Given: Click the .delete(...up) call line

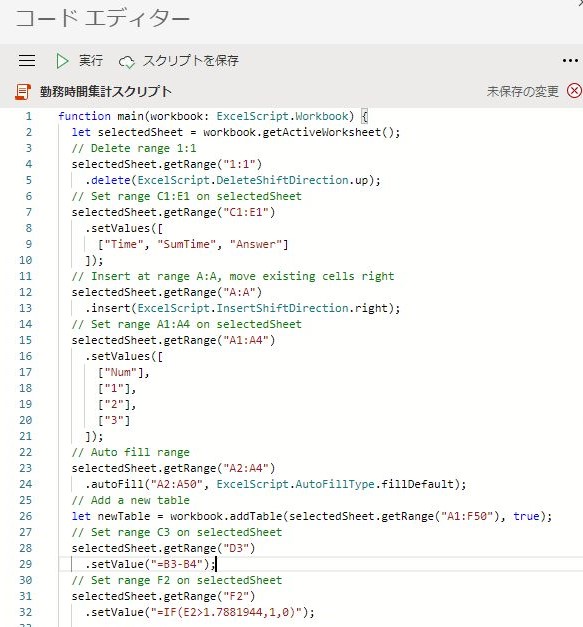Looking at the screenshot, I should click(233, 180).
